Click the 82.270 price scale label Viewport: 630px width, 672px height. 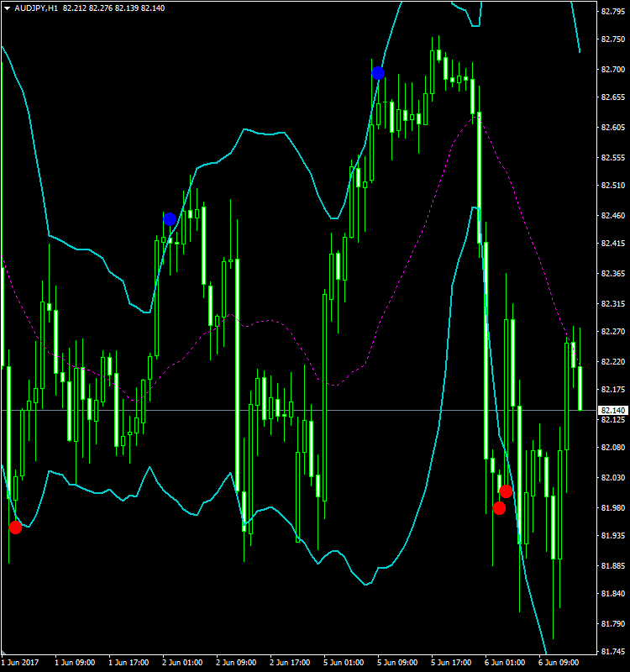pos(613,332)
